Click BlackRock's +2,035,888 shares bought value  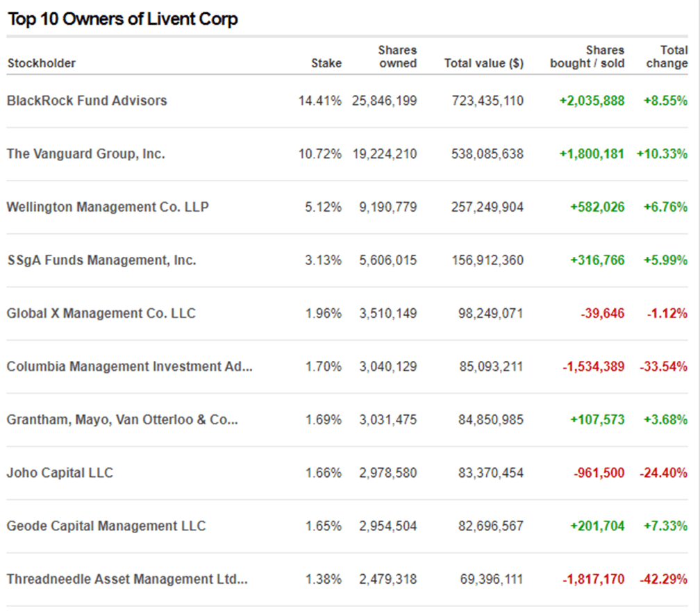[592, 101]
